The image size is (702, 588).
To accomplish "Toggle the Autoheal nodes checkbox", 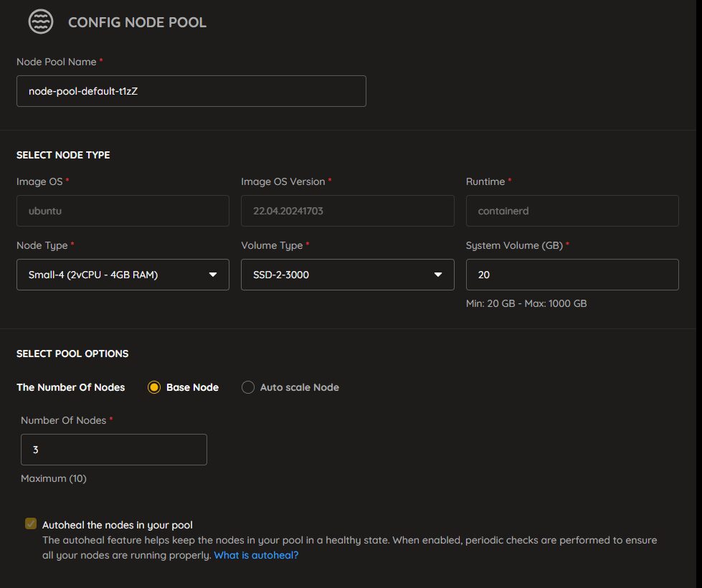I will [x=31, y=523].
